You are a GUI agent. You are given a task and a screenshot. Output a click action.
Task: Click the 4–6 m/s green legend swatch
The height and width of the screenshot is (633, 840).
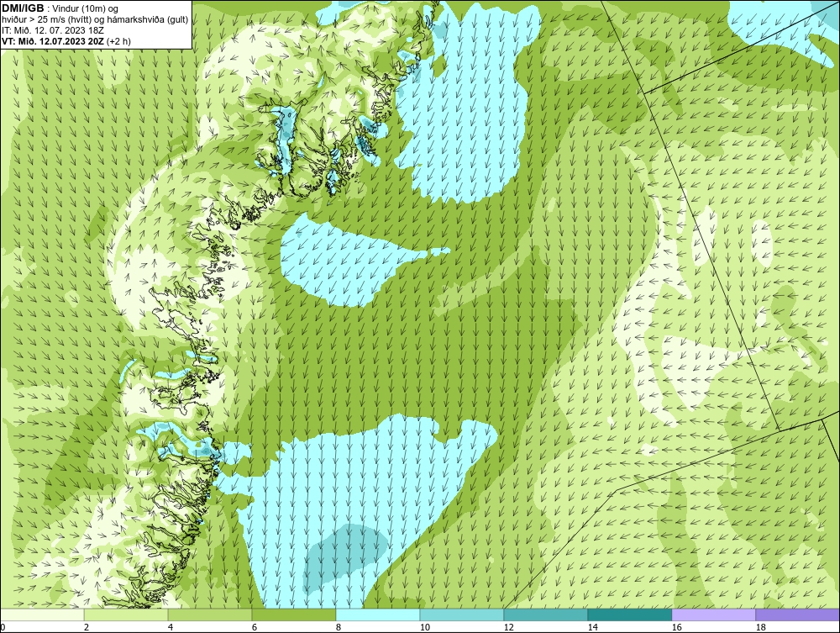pos(210,615)
